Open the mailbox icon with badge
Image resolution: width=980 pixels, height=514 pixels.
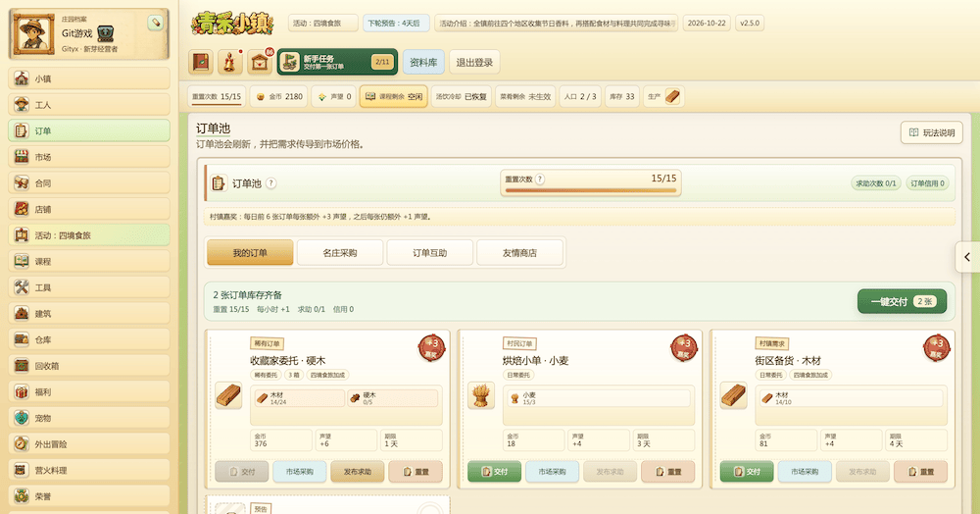click(260, 62)
